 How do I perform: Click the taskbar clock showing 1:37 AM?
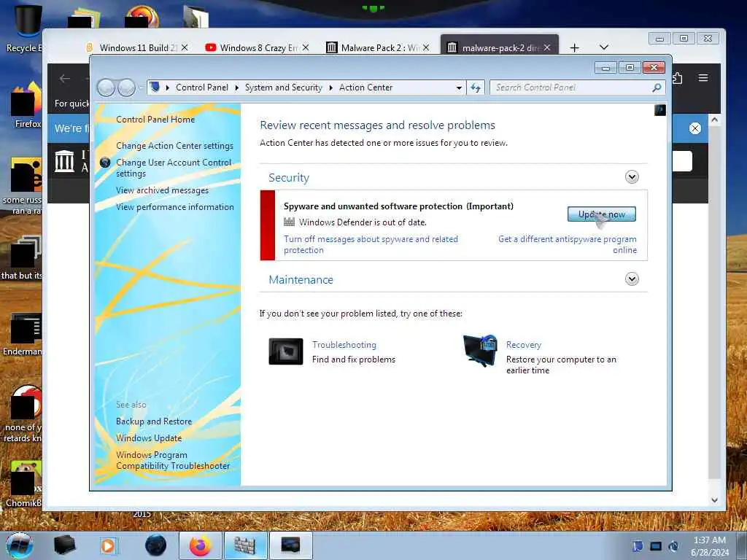710,545
